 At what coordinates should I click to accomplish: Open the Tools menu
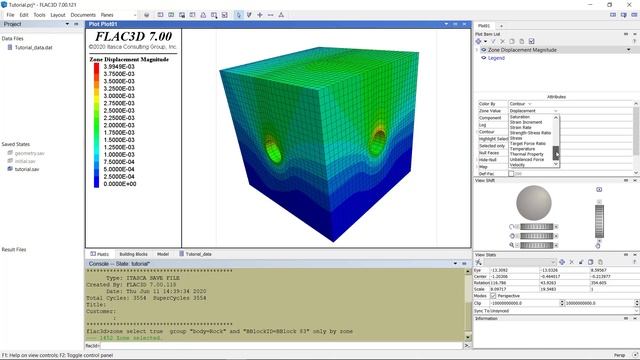tap(40, 15)
